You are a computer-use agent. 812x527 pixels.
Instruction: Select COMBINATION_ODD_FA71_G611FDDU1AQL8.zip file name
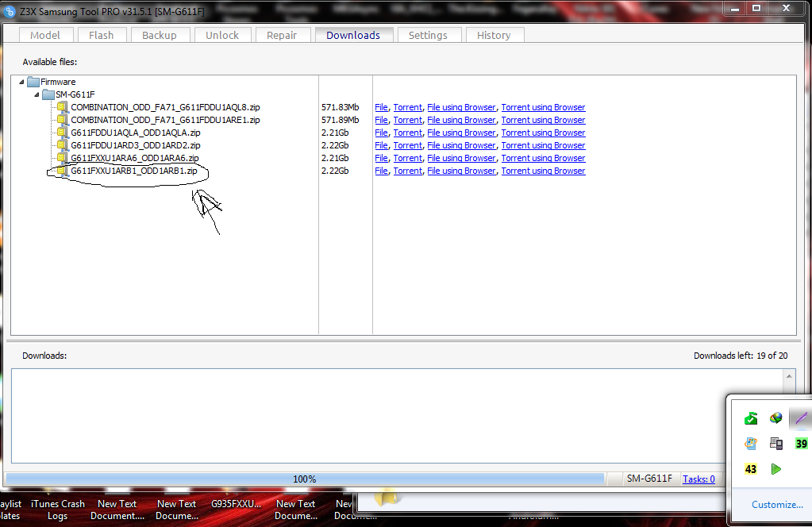click(165, 107)
